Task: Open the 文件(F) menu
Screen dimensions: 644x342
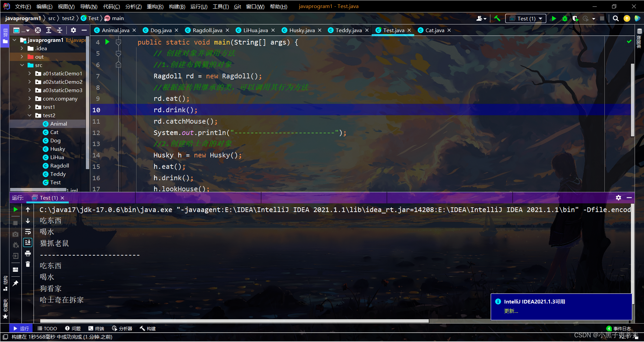Action: (23, 6)
